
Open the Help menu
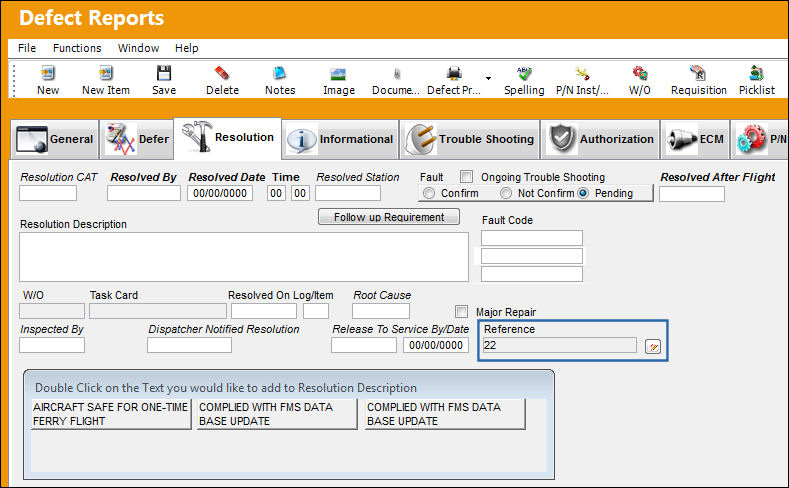coord(187,48)
